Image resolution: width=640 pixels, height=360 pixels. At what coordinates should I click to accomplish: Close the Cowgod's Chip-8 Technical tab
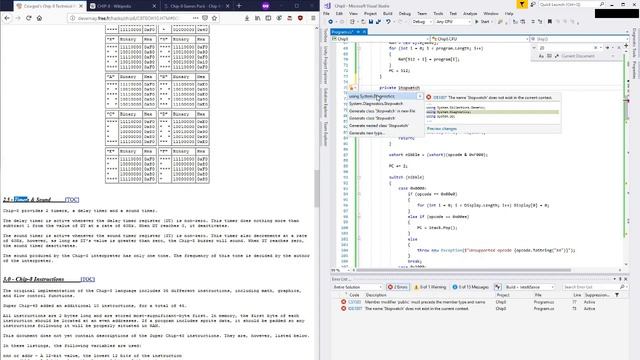[x=81, y=6]
